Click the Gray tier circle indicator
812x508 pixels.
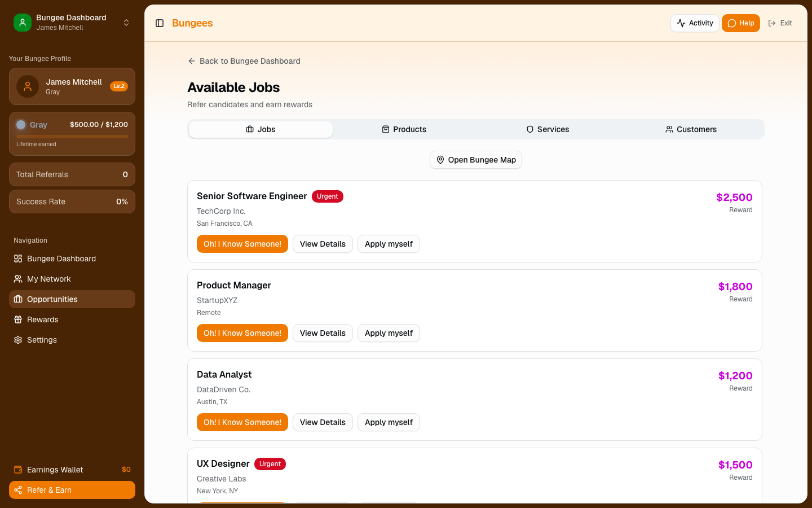(x=21, y=125)
